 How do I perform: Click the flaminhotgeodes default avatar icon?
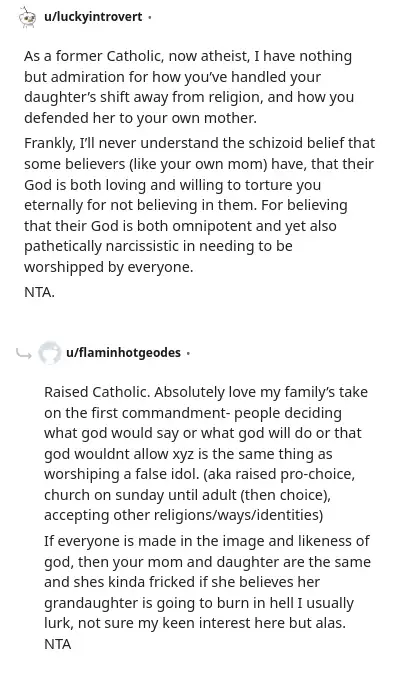49,353
